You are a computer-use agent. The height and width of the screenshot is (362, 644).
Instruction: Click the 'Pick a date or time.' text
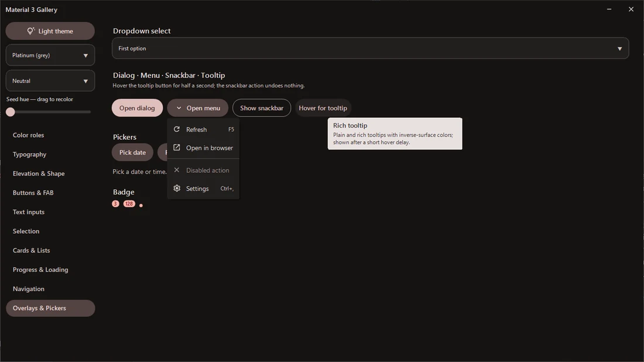(x=140, y=172)
